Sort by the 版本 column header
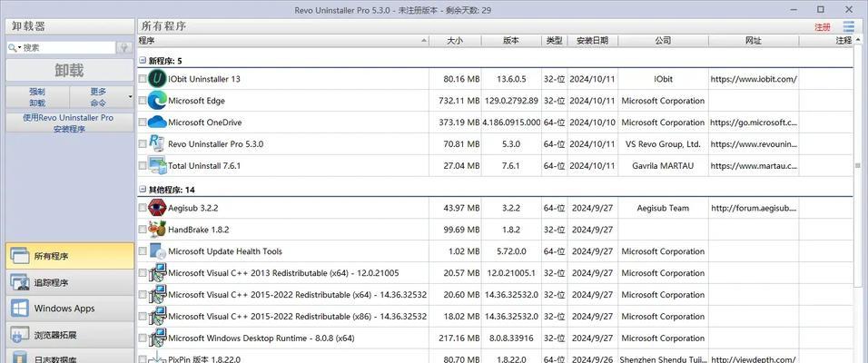The height and width of the screenshot is (363, 868). coord(511,41)
